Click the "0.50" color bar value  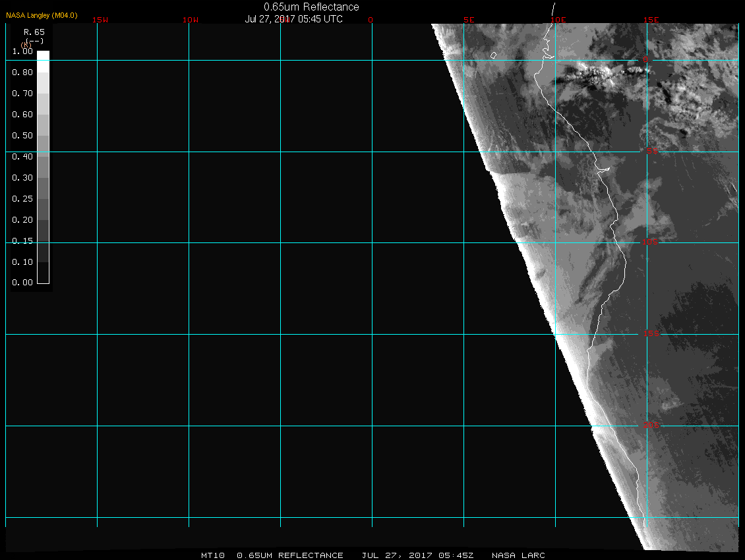point(22,135)
